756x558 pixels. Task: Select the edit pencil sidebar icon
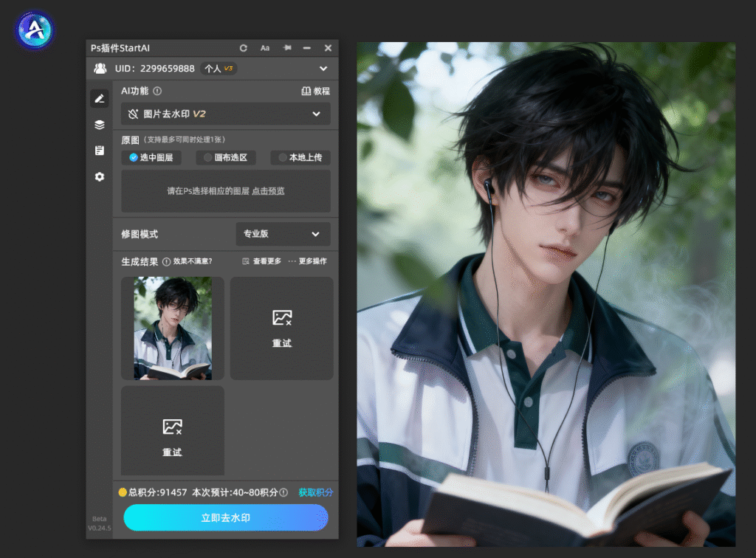pyautogui.click(x=100, y=99)
